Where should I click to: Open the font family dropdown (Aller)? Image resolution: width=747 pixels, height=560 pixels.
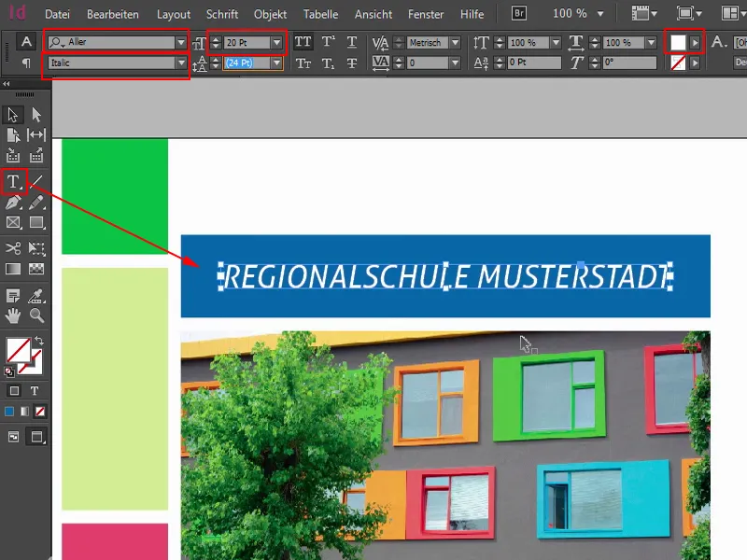[x=181, y=42]
